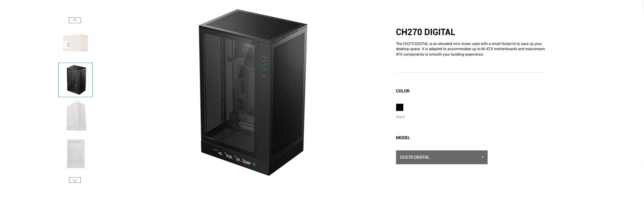Viewport: 644px width, 216px height.
Task: Click the MODEL section label
Action: [x=403, y=138]
